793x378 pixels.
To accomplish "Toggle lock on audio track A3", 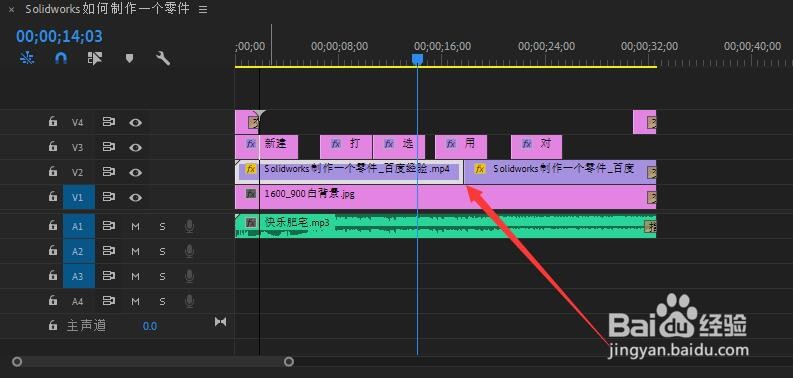I will (x=53, y=276).
